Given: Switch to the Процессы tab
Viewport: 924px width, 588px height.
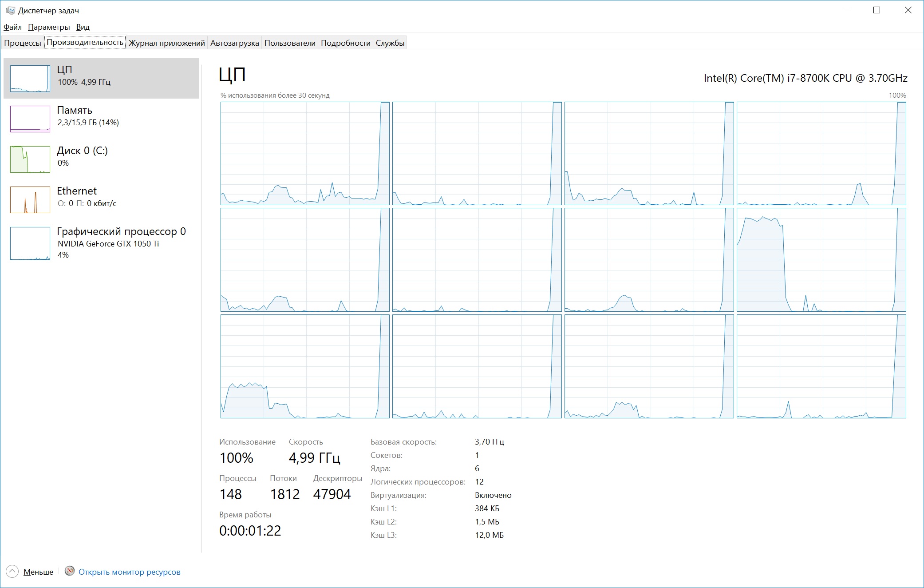Looking at the screenshot, I should pyautogui.click(x=22, y=42).
